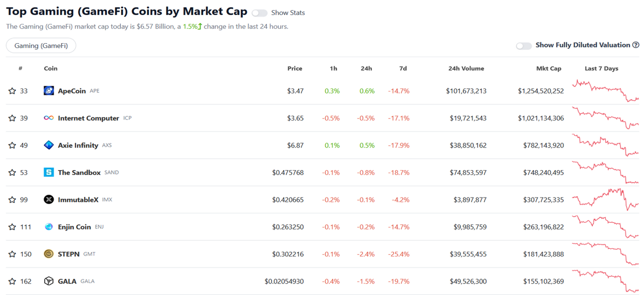Enable the Show Stats toggle

click(x=259, y=13)
